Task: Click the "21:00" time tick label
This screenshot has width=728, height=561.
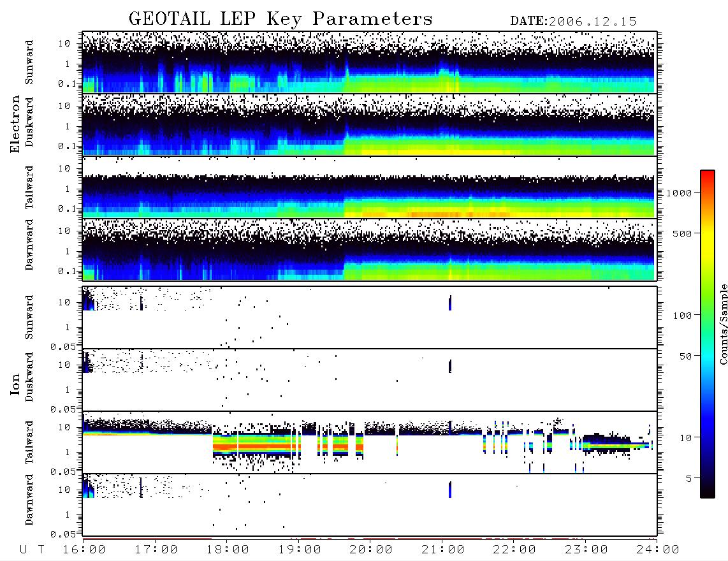Action: pyautogui.click(x=443, y=550)
